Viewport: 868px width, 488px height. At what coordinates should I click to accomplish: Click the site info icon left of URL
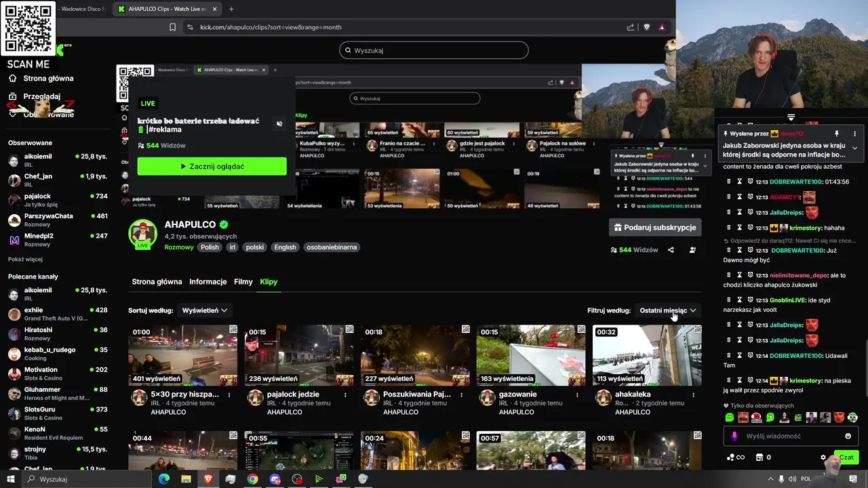[189, 27]
